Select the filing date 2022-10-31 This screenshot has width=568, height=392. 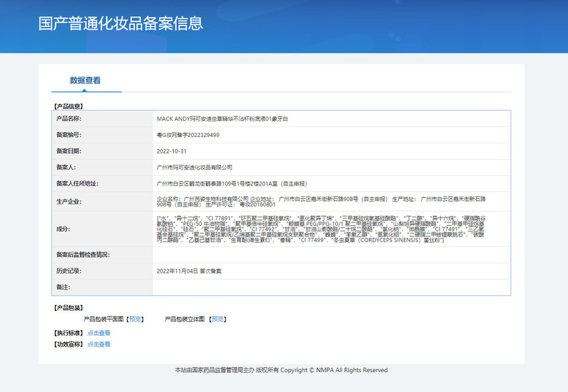[x=171, y=151]
